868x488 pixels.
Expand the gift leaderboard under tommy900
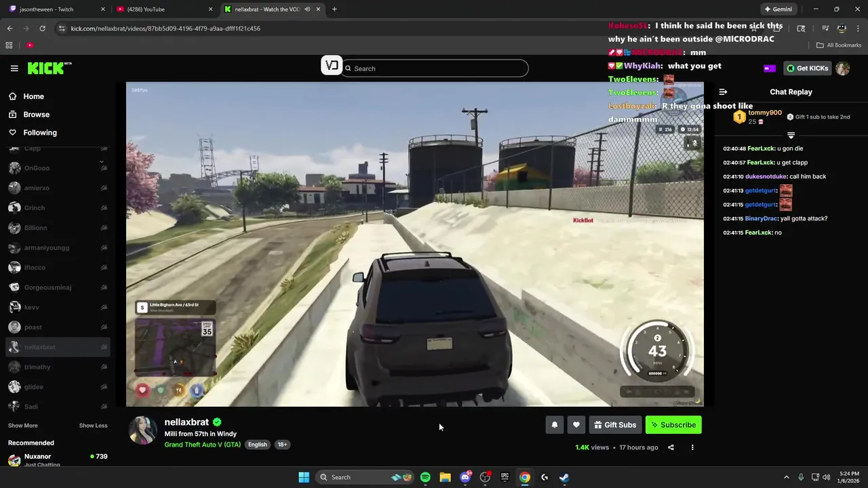coord(791,136)
